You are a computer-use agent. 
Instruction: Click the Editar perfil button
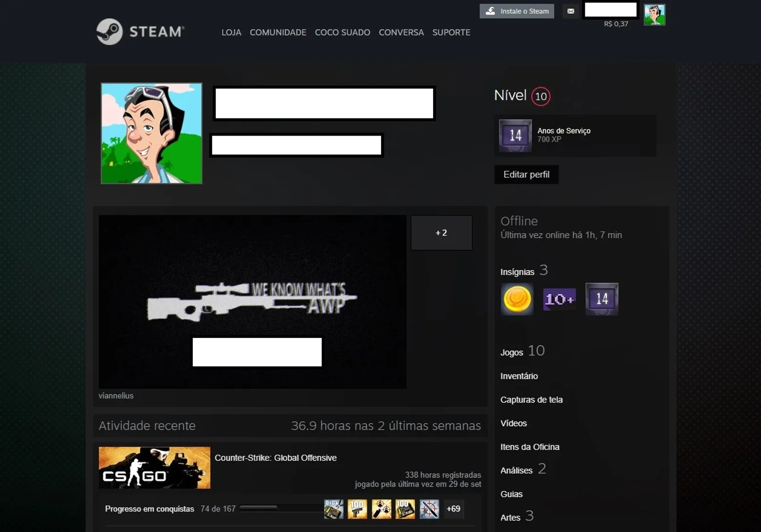[x=526, y=175]
